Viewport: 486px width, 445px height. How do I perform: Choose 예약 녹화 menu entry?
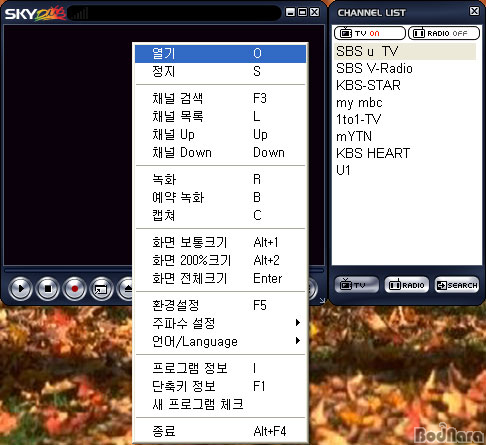[220, 197]
